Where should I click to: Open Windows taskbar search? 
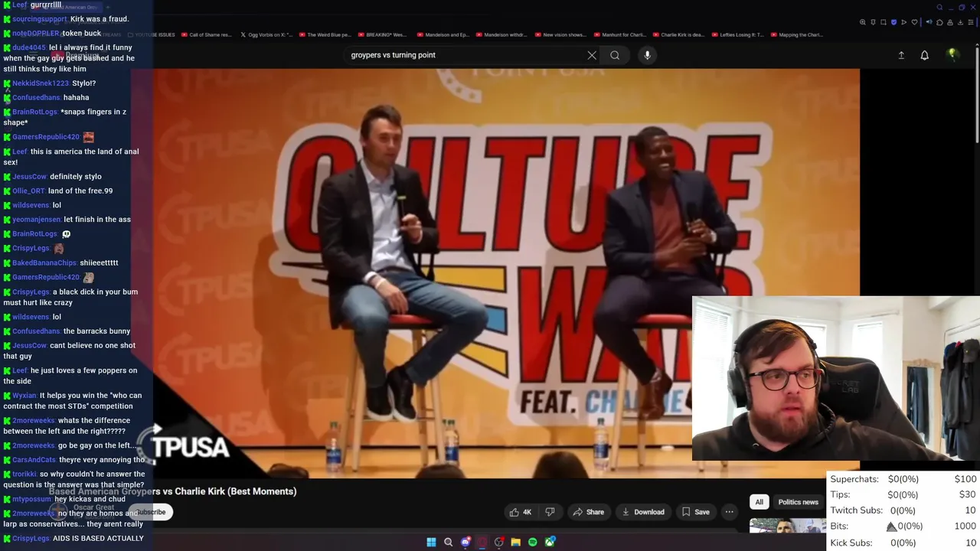tap(448, 542)
